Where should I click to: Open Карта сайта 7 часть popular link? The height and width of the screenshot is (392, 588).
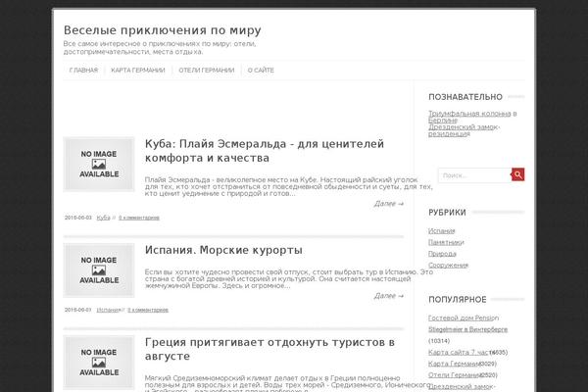[x=460, y=352]
